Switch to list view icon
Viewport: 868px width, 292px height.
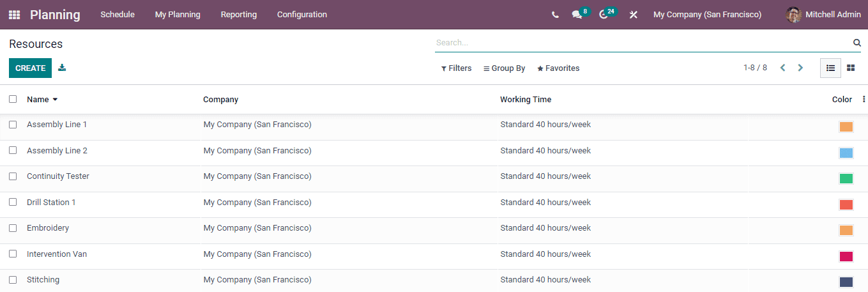click(830, 68)
